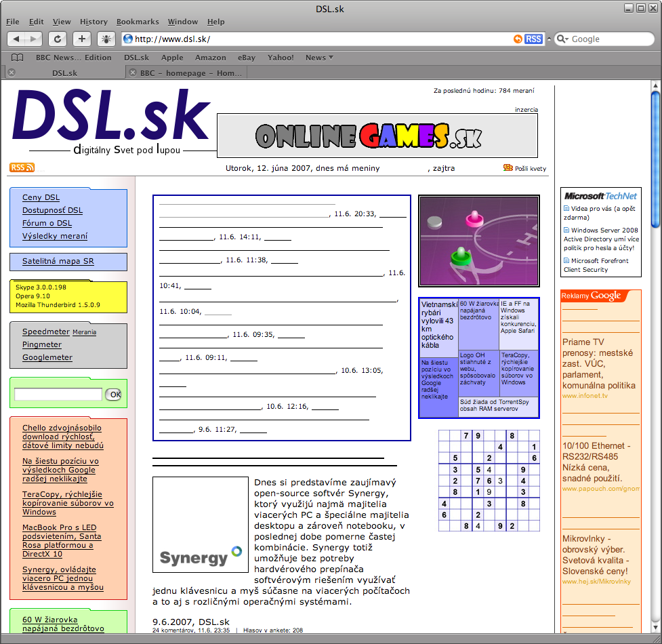Image resolution: width=662 pixels, height=644 pixels.
Task: Open the Ceny DSL link
Action: point(41,197)
